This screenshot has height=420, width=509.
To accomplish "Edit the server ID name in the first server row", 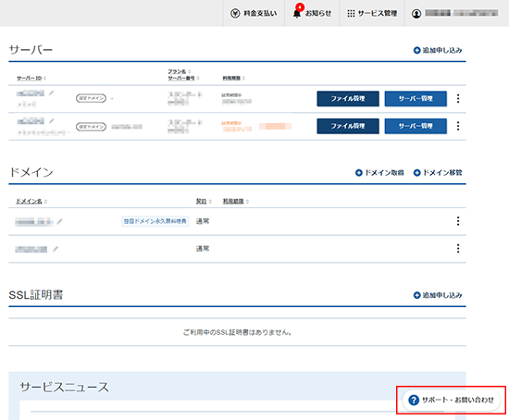I will tap(51, 93).
